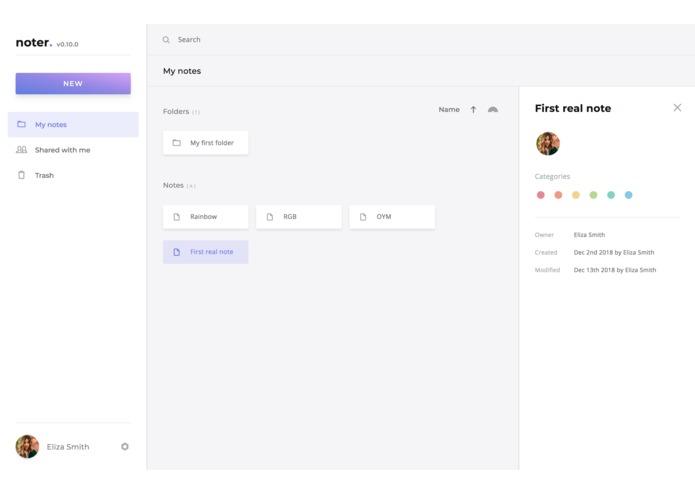Image resolution: width=695 pixels, height=494 pixels.
Task: Open settings gear next to Eliza Smith
Action: coord(125,447)
